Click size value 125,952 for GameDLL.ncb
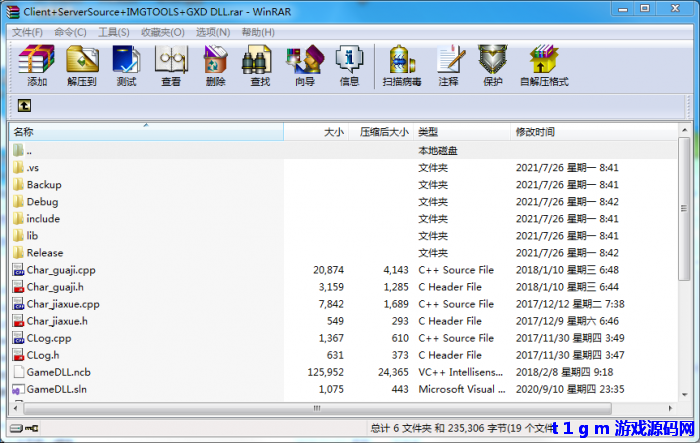700x443 pixels. point(325,372)
